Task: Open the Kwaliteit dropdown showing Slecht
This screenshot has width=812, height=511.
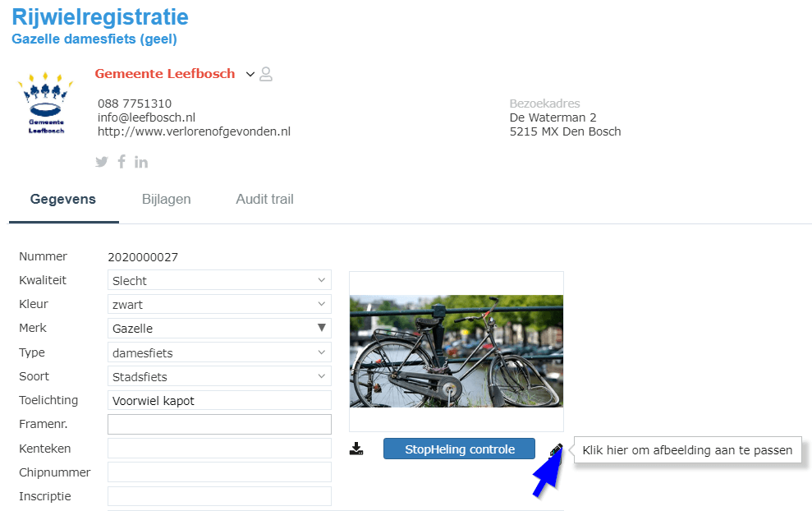Action: click(x=219, y=280)
